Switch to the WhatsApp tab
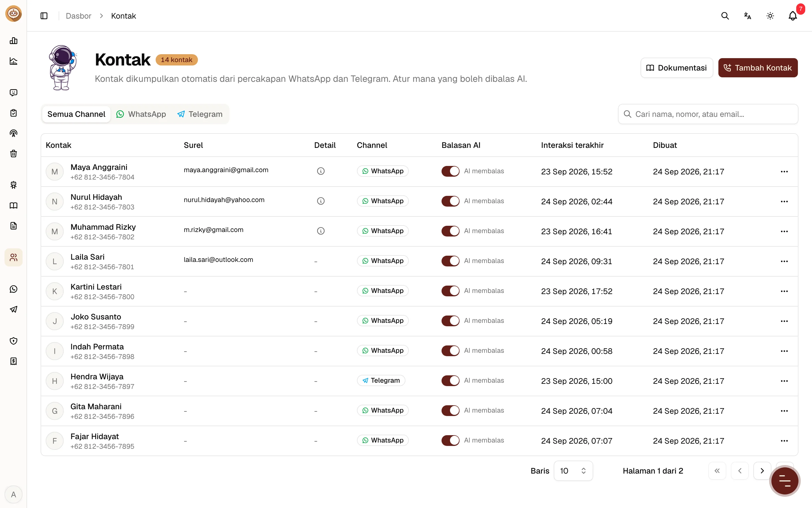Image resolution: width=812 pixels, height=508 pixels. click(x=141, y=114)
